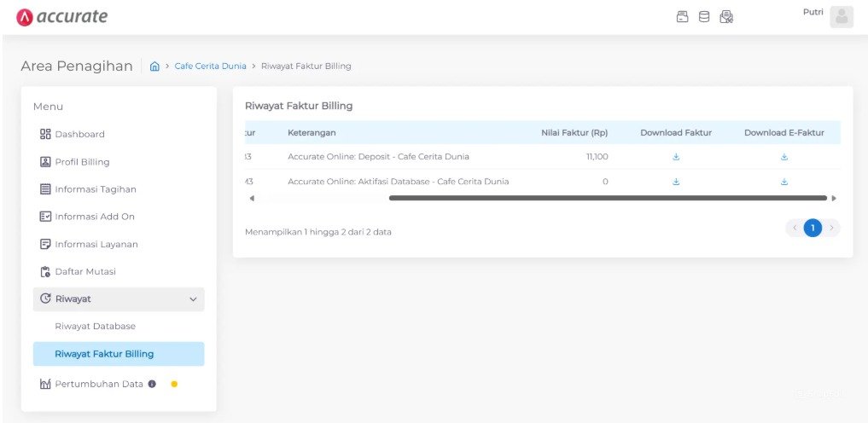The image size is (868, 423).
Task: Click the Keterangan column header
Action: coord(312,133)
